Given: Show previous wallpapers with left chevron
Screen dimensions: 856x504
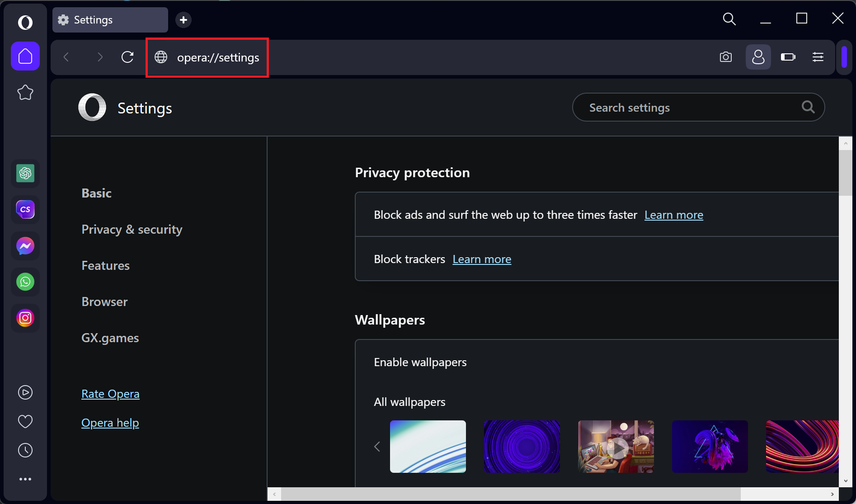Looking at the screenshot, I should coord(377,447).
